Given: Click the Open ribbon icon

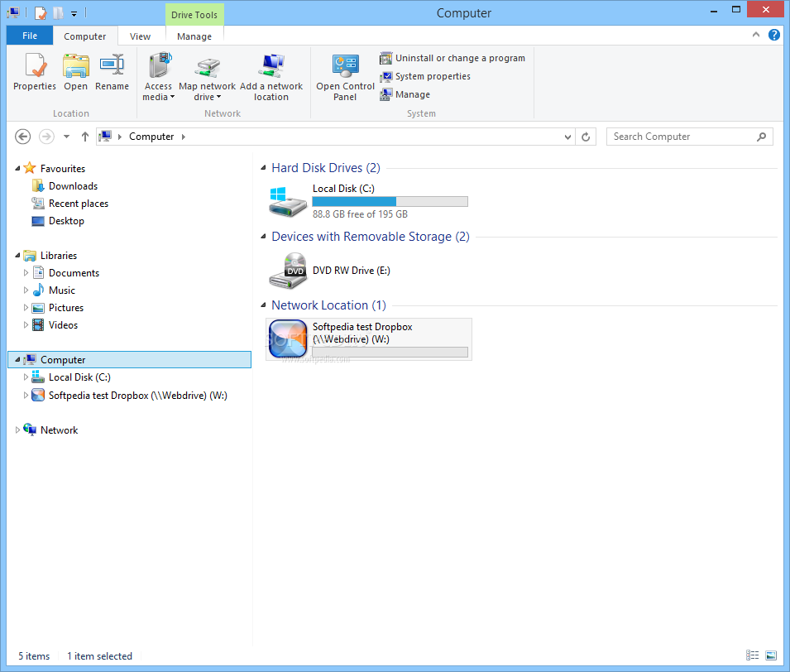Looking at the screenshot, I should pos(75,71).
